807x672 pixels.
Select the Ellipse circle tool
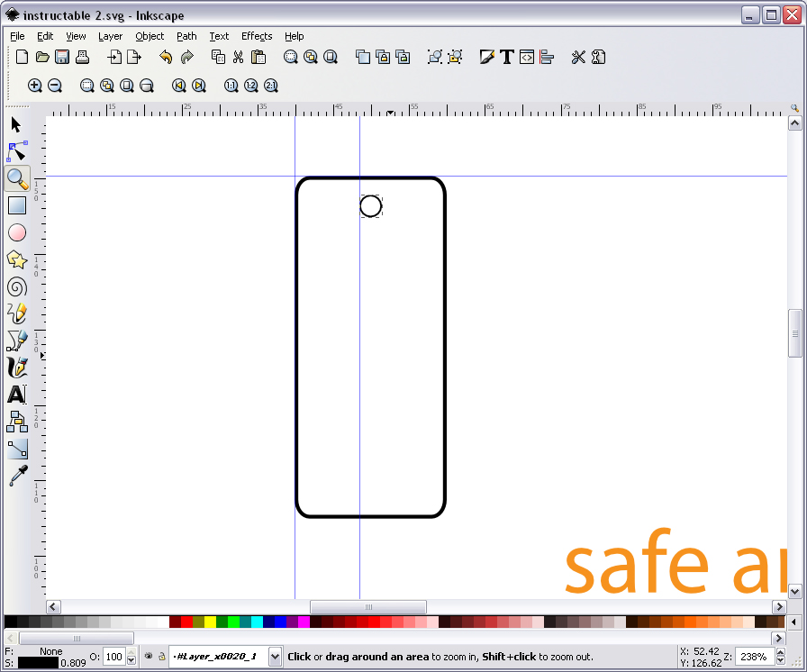17,232
